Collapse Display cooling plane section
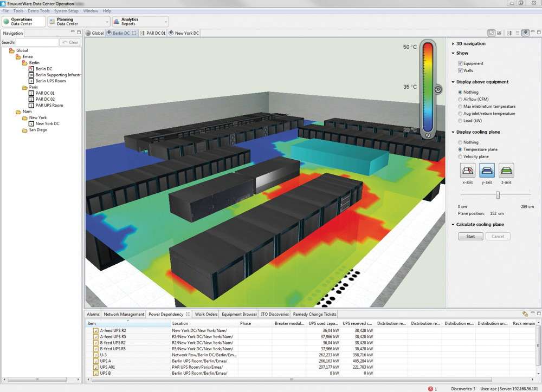 pyautogui.click(x=453, y=132)
